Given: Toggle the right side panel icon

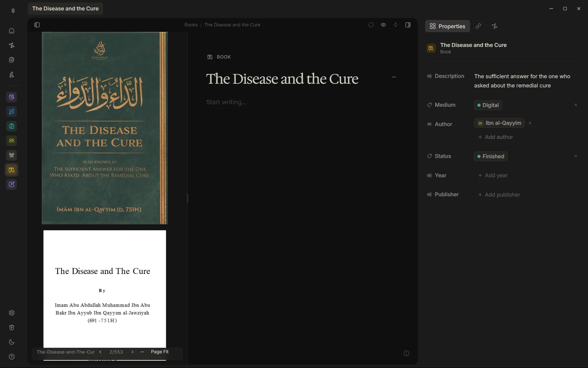Looking at the screenshot, I should [x=408, y=25].
